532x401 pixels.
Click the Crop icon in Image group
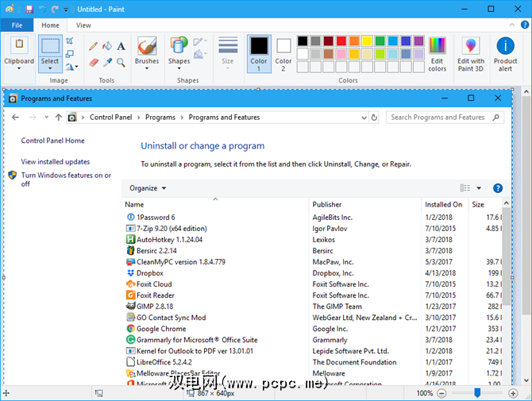(x=70, y=41)
